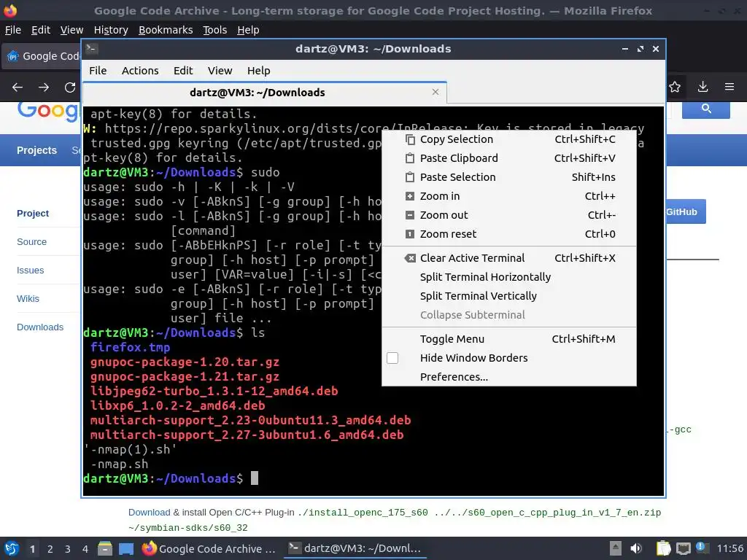Click the terminal icon in the terminal title bar

pos(91,49)
